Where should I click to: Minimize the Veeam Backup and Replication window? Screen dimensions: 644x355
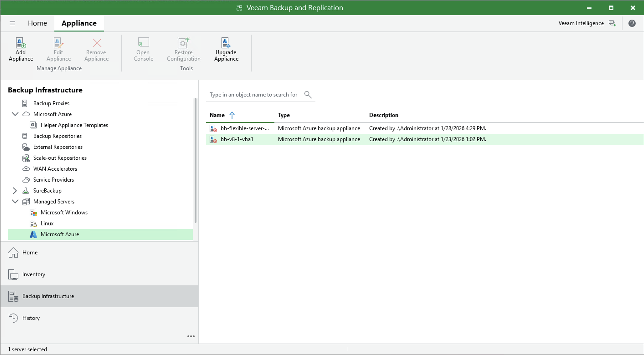[589, 8]
